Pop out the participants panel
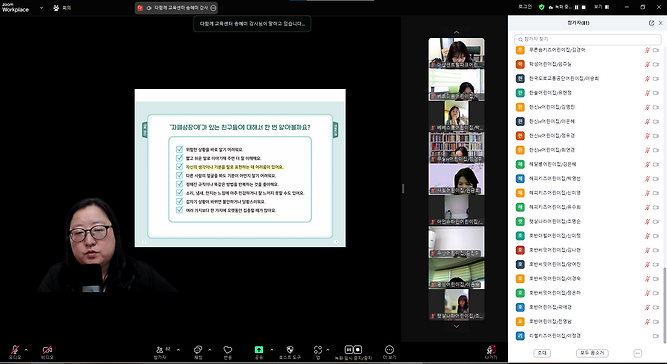Screen dimensions: 667x364 (651, 23)
